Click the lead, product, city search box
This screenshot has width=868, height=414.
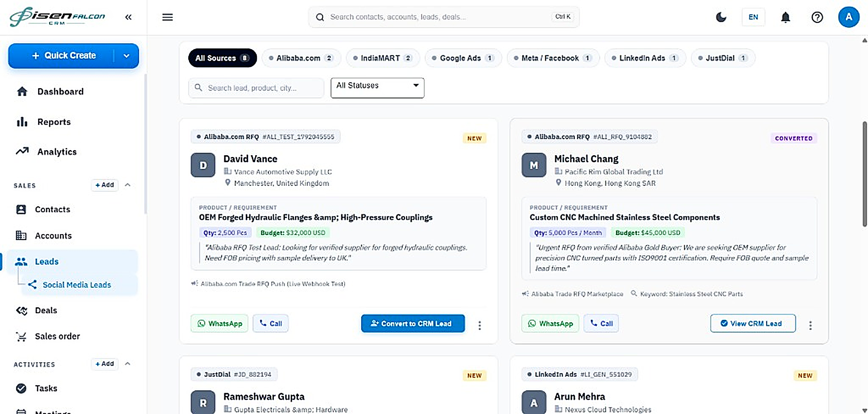click(256, 88)
